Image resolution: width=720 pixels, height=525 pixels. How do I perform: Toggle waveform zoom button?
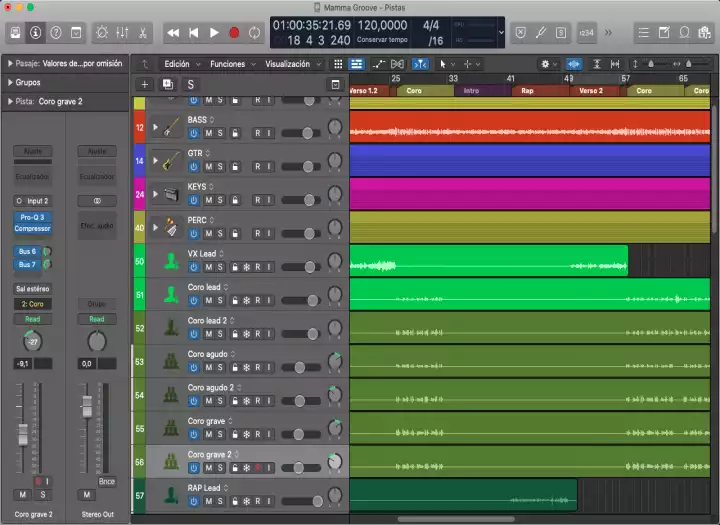pos(574,64)
